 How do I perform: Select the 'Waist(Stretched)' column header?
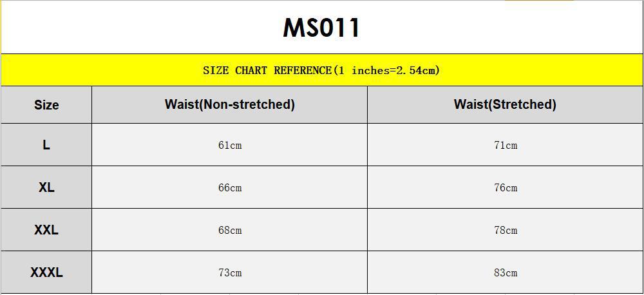(x=505, y=104)
